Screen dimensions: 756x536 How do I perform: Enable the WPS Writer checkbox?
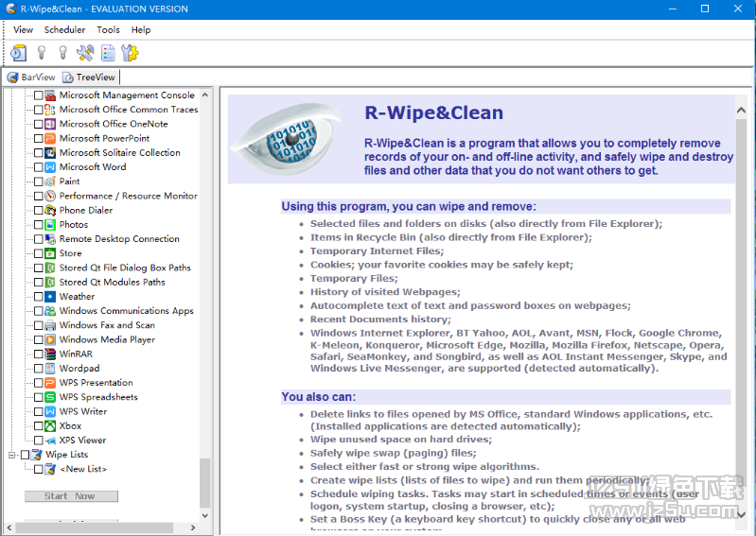[x=39, y=412]
